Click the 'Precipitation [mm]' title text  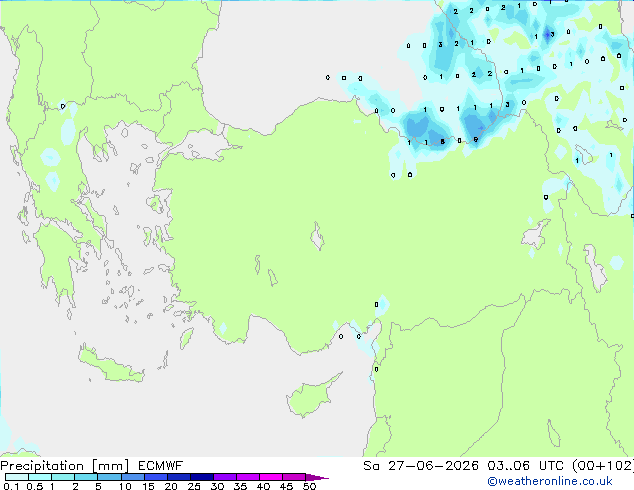(x=64, y=466)
